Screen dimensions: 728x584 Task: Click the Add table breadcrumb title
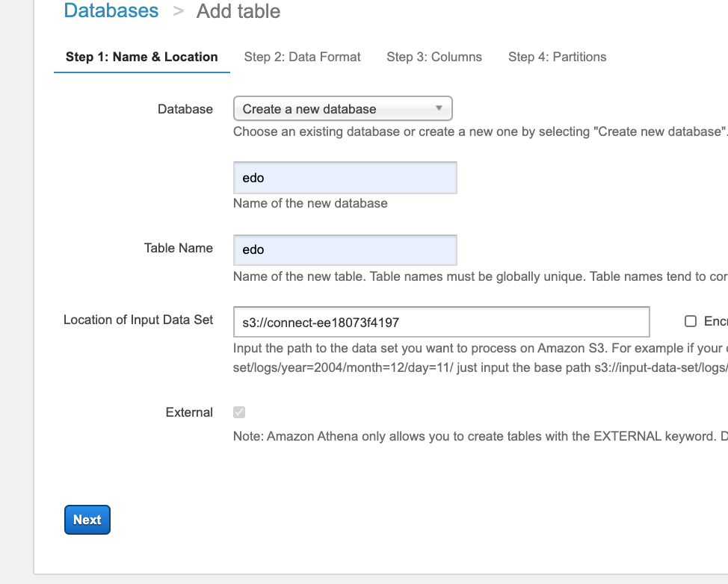238,11
